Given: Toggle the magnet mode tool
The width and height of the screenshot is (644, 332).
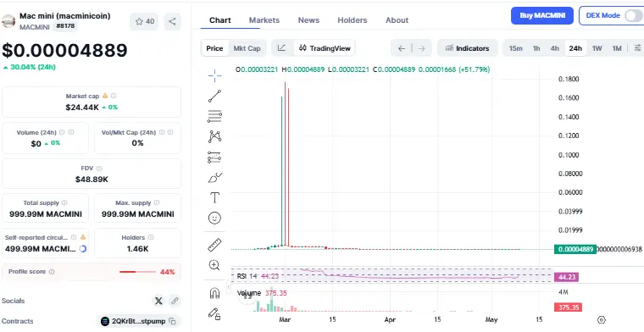Looking at the screenshot, I should pyautogui.click(x=214, y=293).
